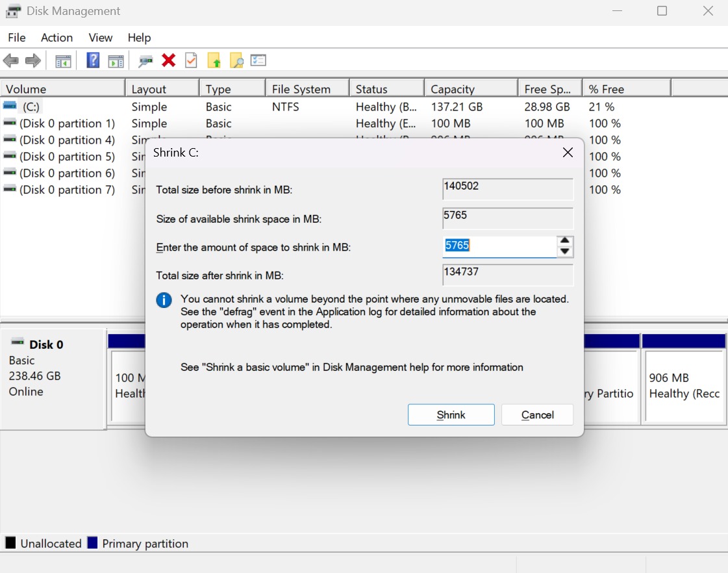Image resolution: width=728 pixels, height=573 pixels.
Task: Decrease shrink amount with down spinner arrow
Action: (564, 251)
